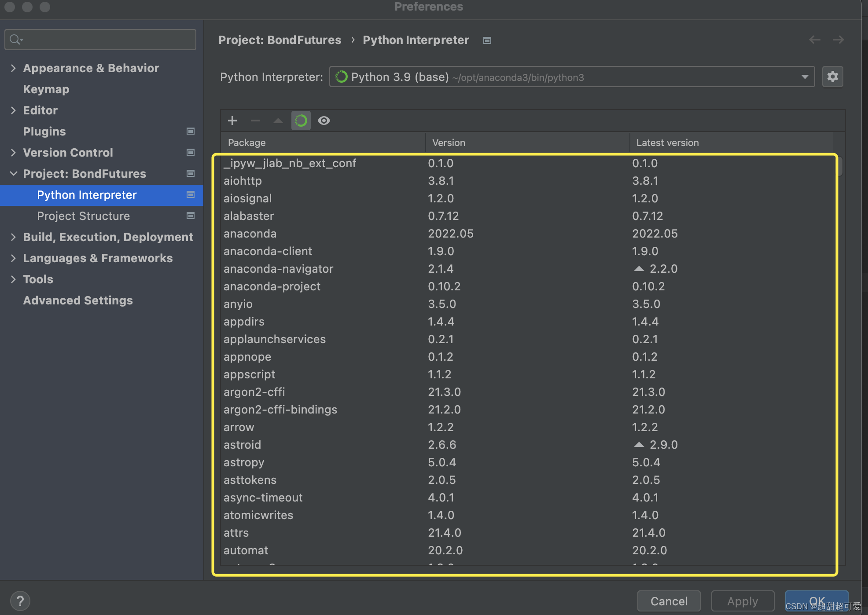Select the atomicwrites package row
The height and width of the screenshot is (615, 868).
click(526, 515)
